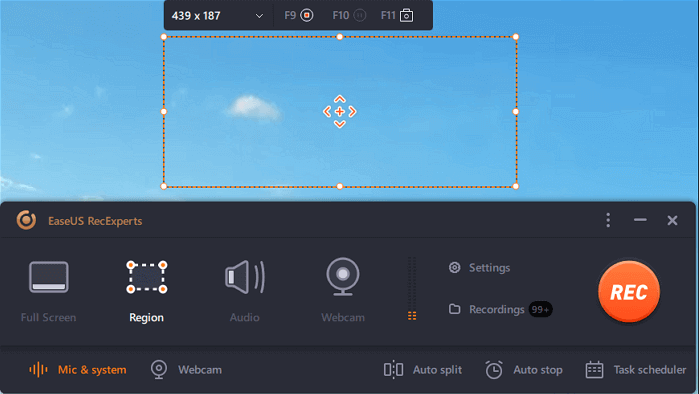Toggle Mic & system audio source
Image resolution: width=700 pixels, height=394 pixels.
pyautogui.click(x=78, y=369)
